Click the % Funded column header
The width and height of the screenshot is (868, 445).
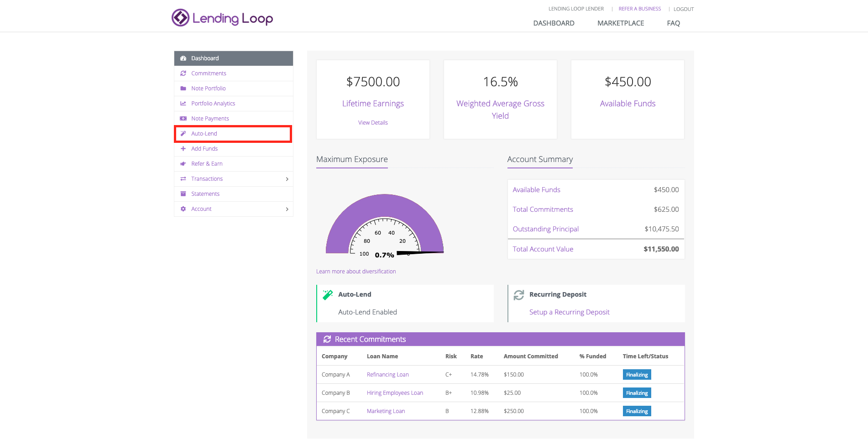[x=593, y=356]
